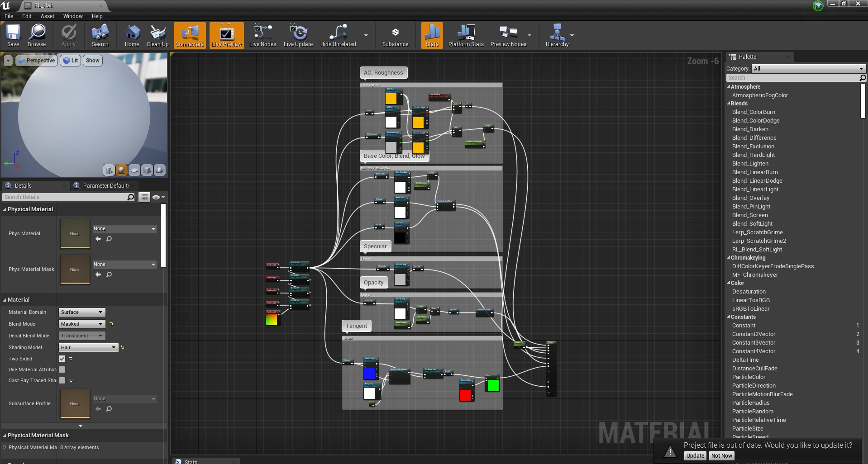Toggle Live Preview in the toolbar
868x464 pixels.
227,35
